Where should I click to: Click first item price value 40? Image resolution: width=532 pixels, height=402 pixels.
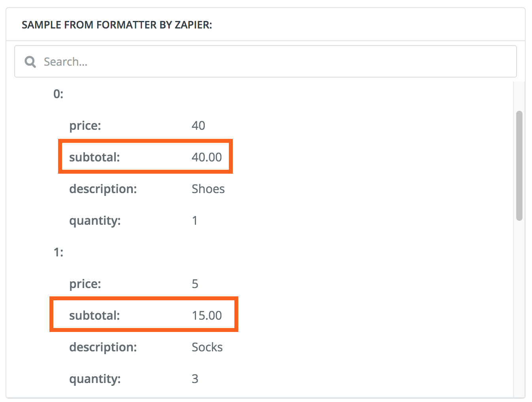[198, 125]
